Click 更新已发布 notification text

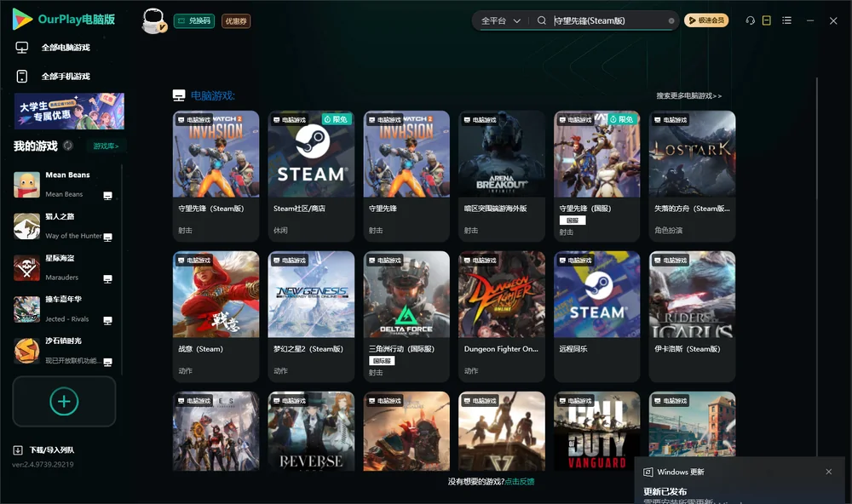665,491
